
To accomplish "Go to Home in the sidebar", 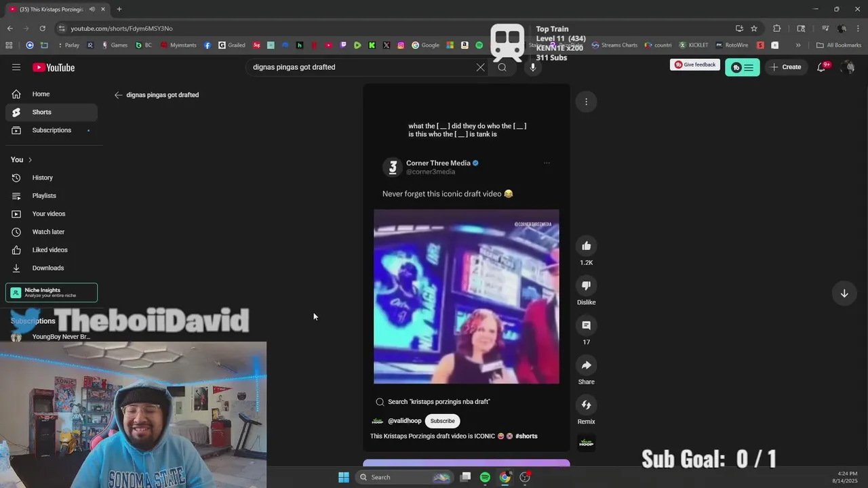I will click(52, 94).
